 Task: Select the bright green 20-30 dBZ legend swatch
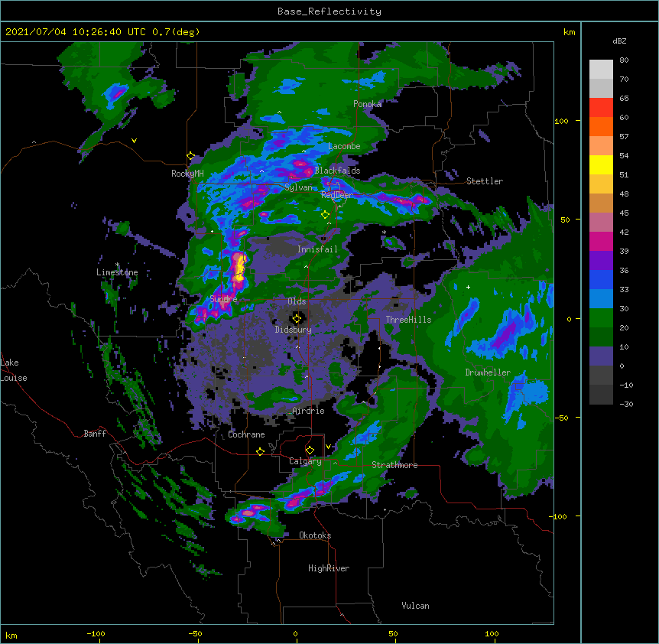(601, 318)
